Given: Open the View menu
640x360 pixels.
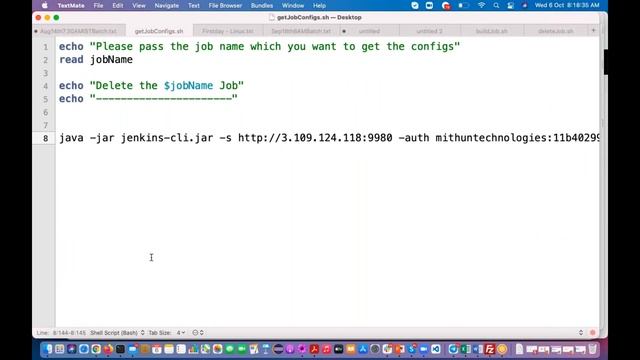Looking at the screenshot, I should tap(139, 6).
